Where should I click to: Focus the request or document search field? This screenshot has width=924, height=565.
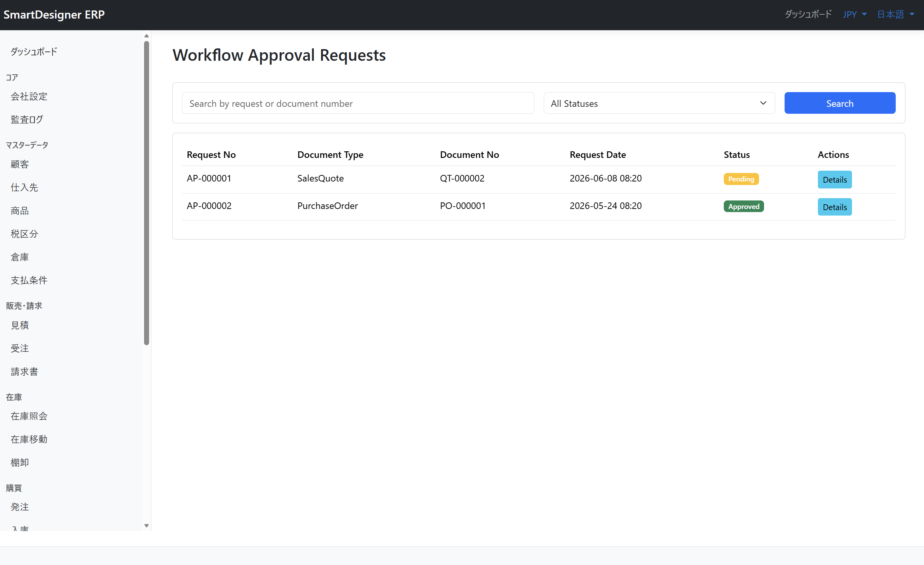(x=358, y=103)
